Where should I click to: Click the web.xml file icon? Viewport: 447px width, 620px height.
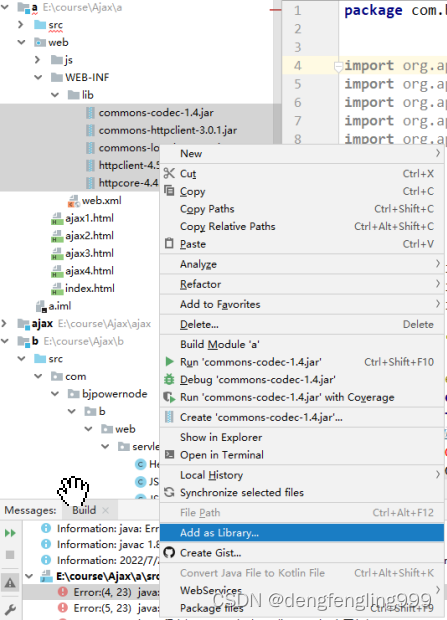pyautogui.click(x=73, y=201)
